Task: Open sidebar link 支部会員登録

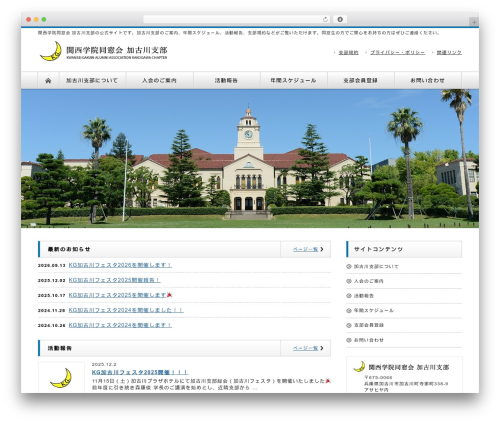Action: coord(368,325)
